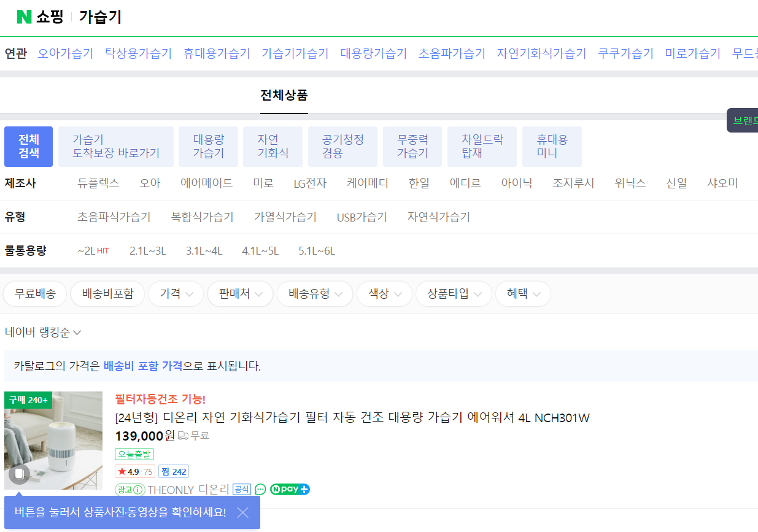Click the Naver Shopping N logo icon

click(25, 17)
